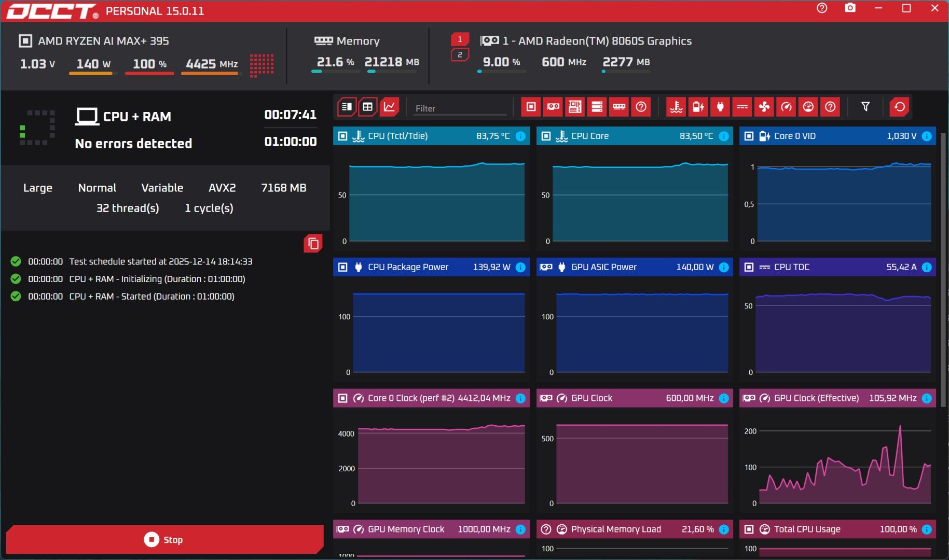Open info for the CPU (Tctl/Tdie) sensor

pos(520,136)
